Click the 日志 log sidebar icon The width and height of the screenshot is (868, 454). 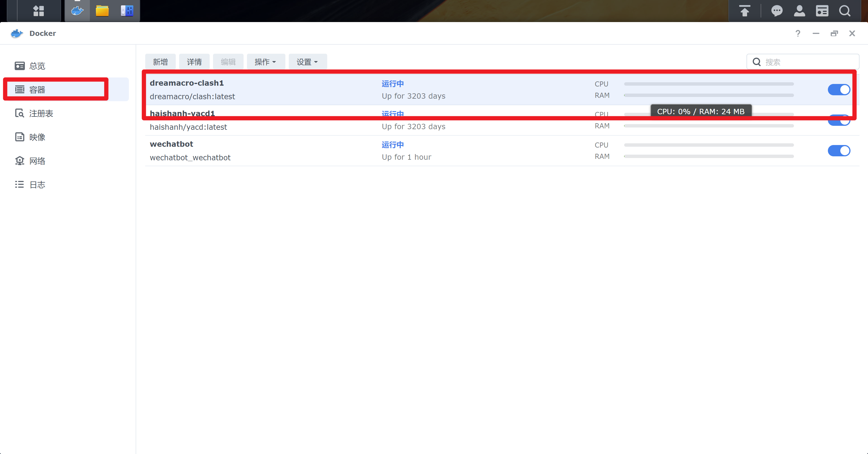point(19,184)
